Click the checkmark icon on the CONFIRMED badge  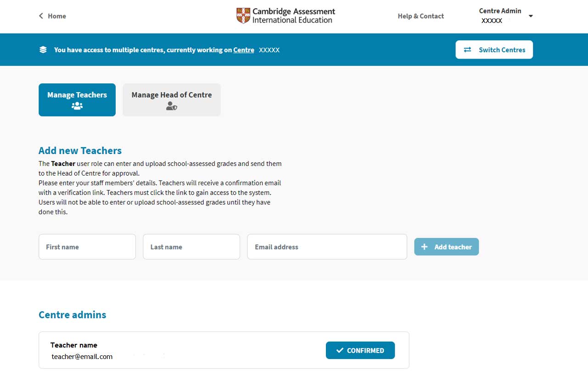(x=340, y=350)
